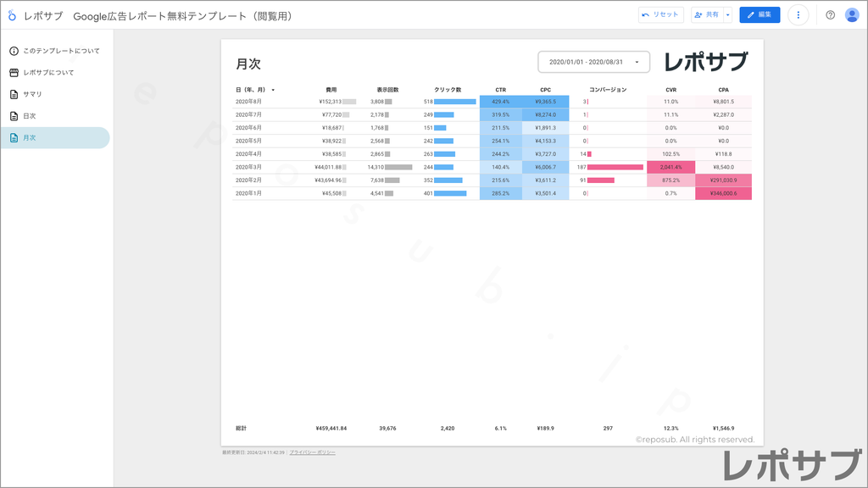Click the person icon on the 共有 button
The width and height of the screenshot is (868, 488).
point(696,14)
